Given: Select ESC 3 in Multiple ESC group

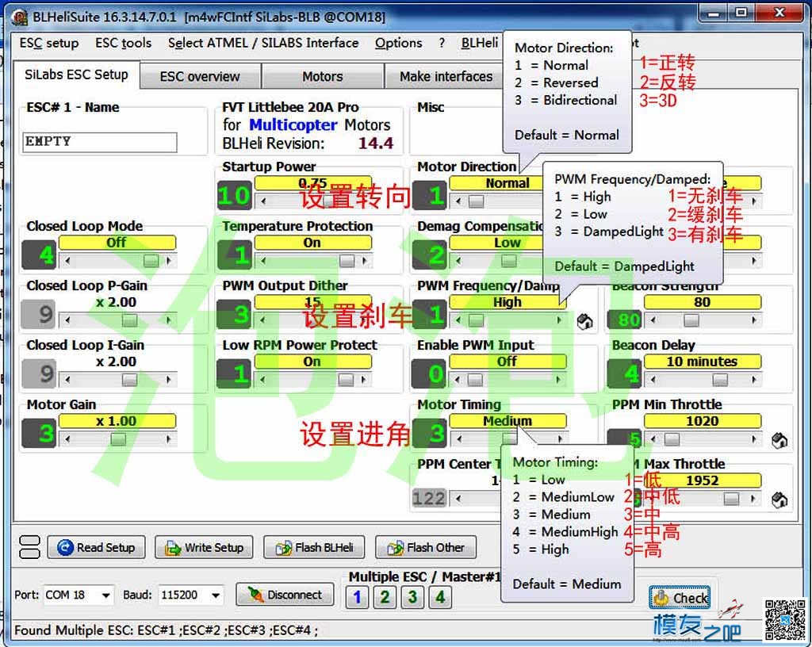Looking at the screenshot, I should pyautogui.click(x=412, y=597).
